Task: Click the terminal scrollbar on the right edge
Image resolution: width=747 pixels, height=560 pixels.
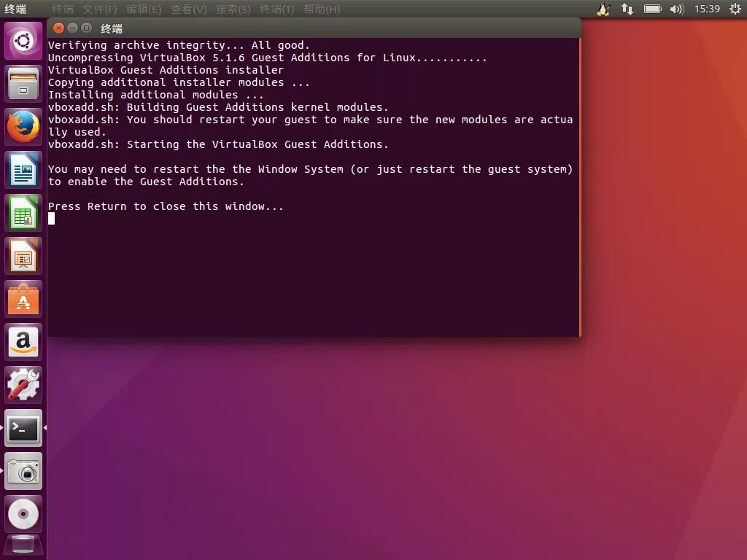Action: click(x=580, y=187)
